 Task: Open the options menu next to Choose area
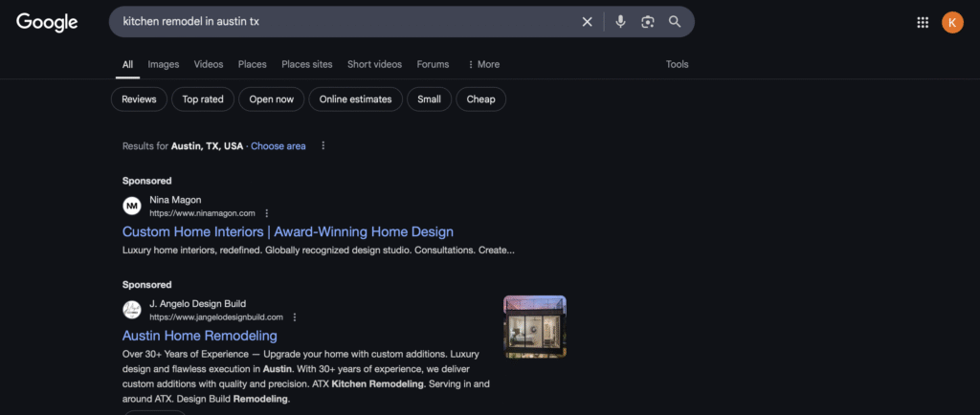click(x=323, y=145)
